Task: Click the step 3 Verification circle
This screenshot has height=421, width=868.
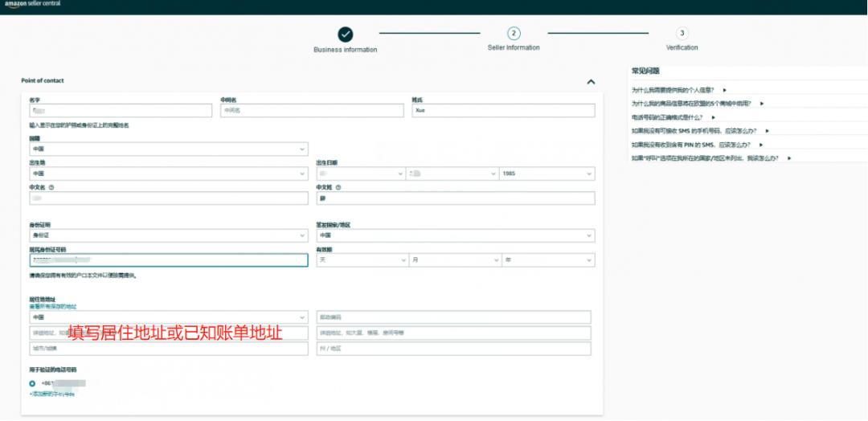Action: 682,33
